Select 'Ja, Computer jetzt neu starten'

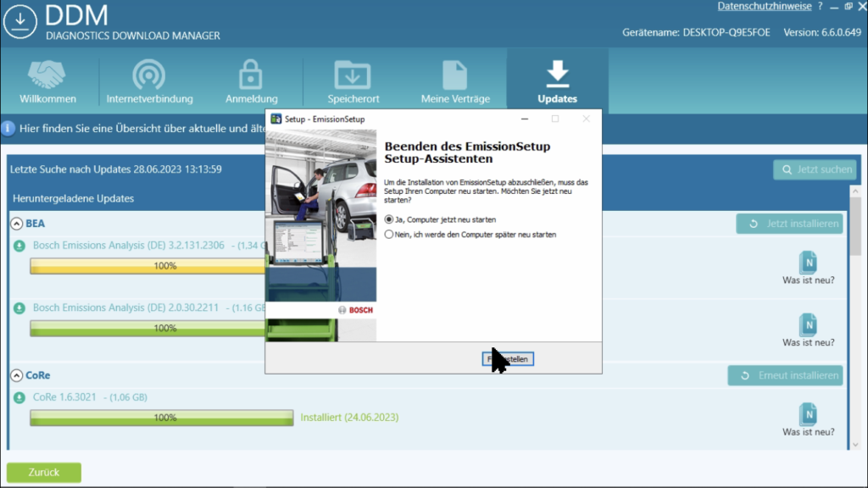(x=389, y=219)
